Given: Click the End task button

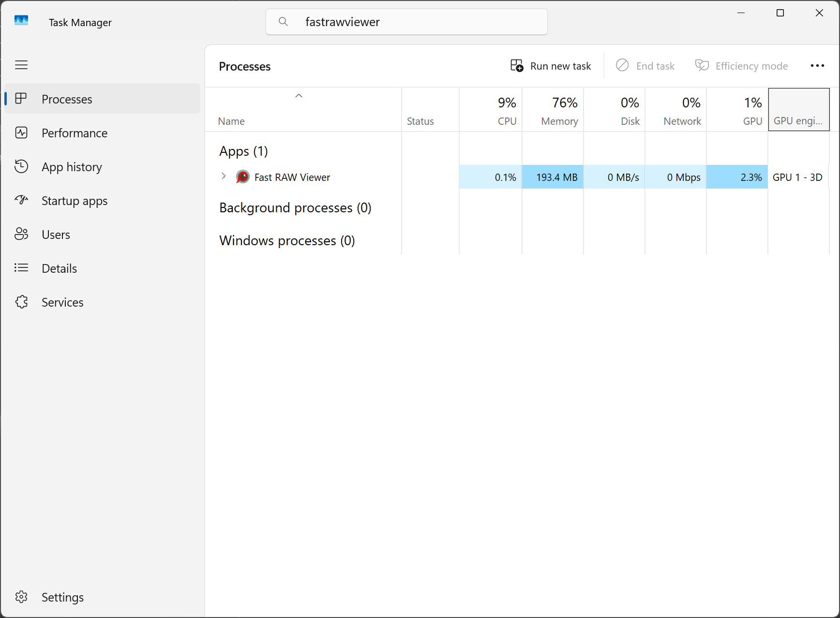Looking at the screenshot, I should (x=645, y=66).
